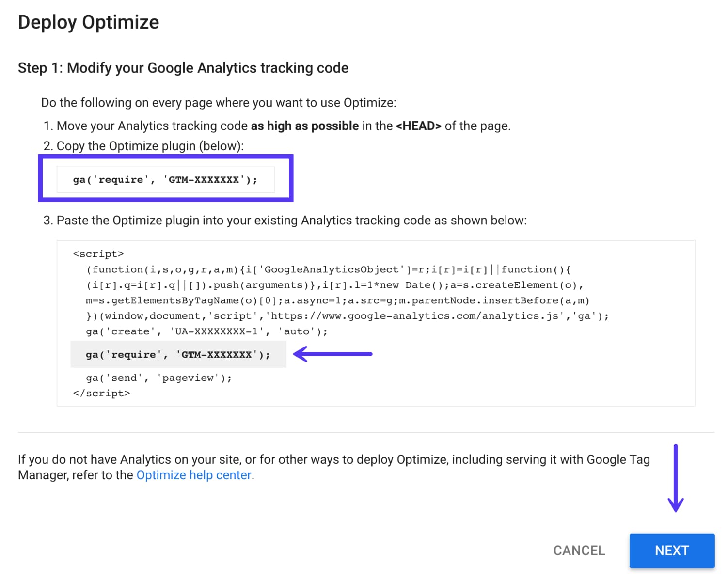Image resolution: width=728 pixels, height=583 pixels.
Task: Click the blue NEXT button
Action: pos(672,551)
